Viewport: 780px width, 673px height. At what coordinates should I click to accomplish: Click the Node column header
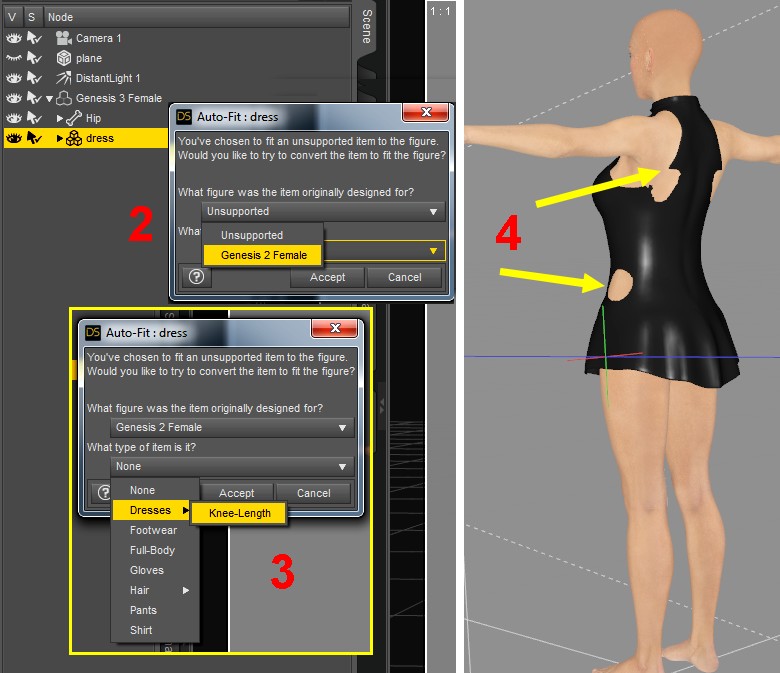(x=196, y=17)
